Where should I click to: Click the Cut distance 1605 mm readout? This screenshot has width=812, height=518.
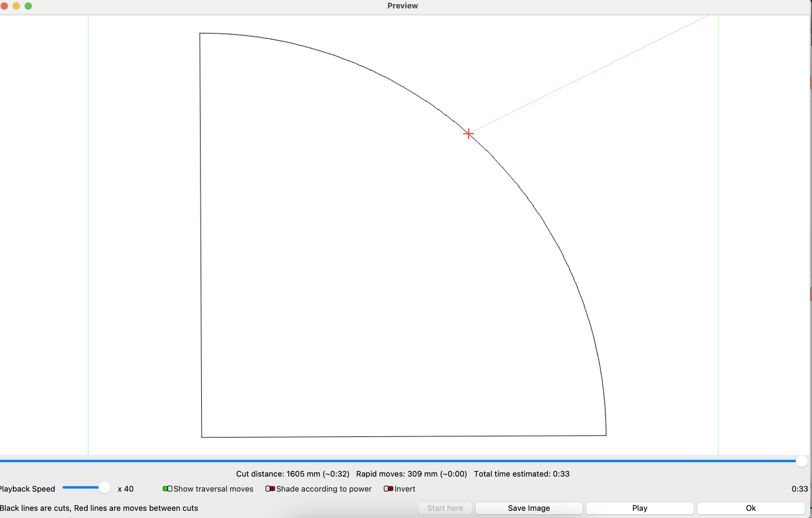pos(293,474)
